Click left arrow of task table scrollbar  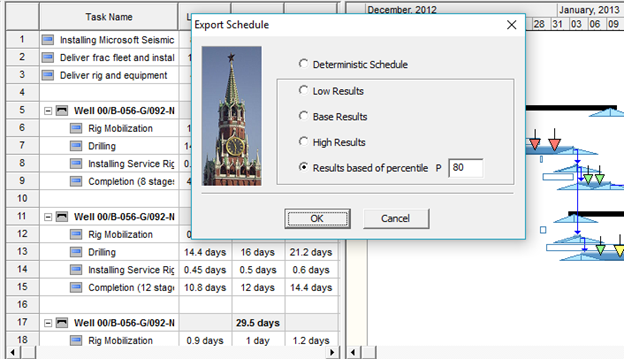(13, 352)
